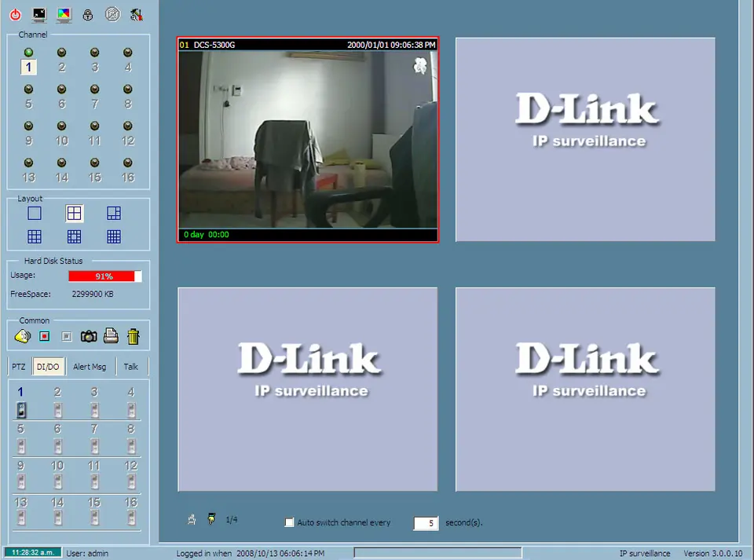Choose the single-view layout
The image size is (754, 560).
(35, 213)
